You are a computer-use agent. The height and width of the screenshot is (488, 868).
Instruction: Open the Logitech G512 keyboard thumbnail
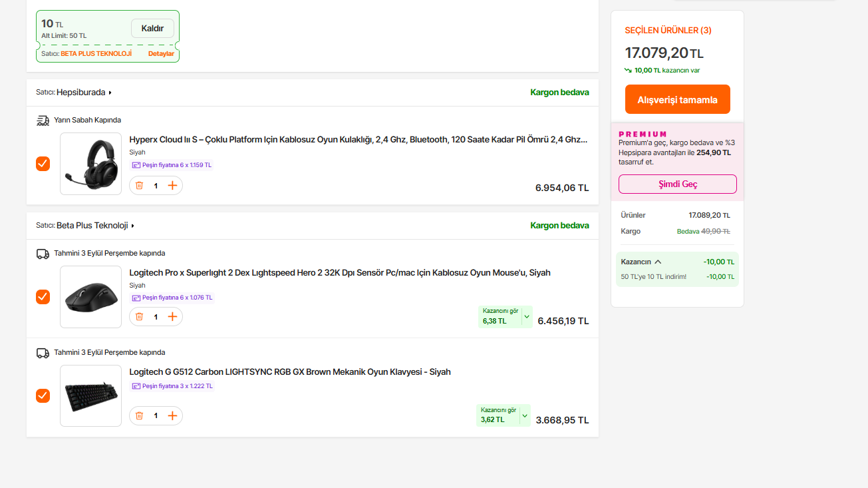tap(91, 396)
